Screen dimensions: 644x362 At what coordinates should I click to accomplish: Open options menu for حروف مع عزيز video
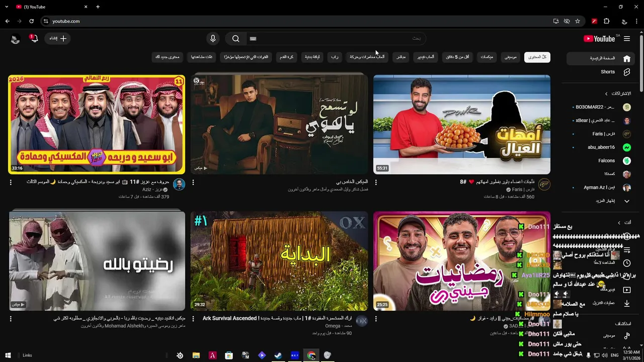(11, 182)
